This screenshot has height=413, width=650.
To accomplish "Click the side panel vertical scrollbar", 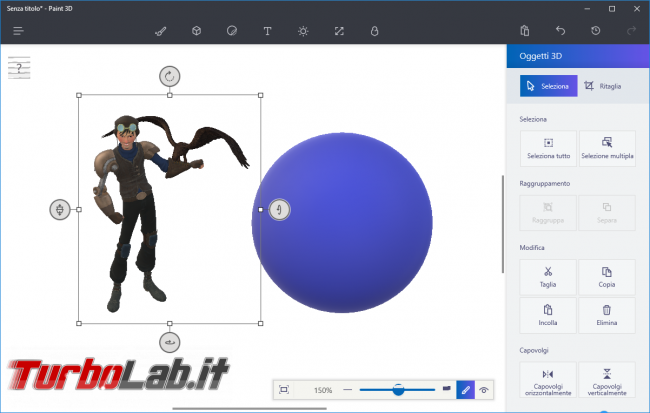I will click(503, 224).
